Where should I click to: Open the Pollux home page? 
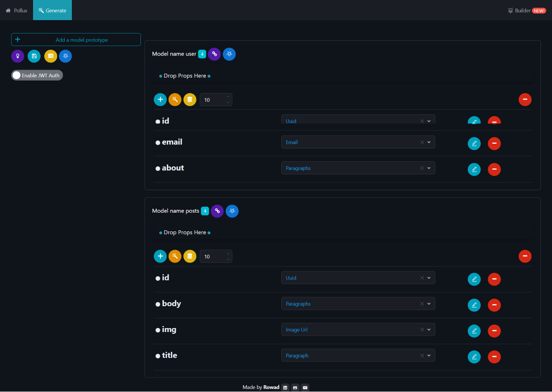[x=17, y=10]
